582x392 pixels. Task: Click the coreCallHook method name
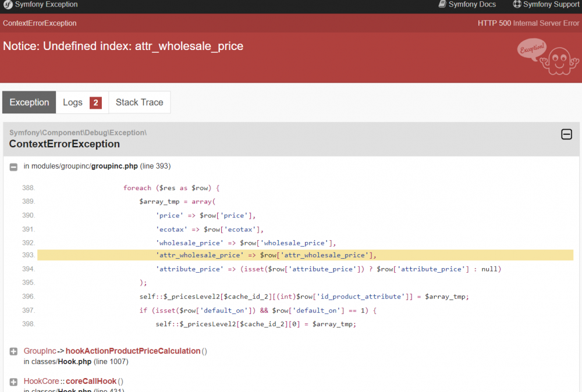91,382
